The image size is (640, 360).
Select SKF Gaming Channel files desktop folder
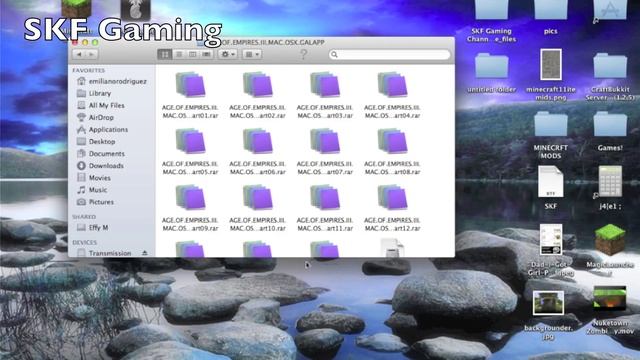point(491,10)
